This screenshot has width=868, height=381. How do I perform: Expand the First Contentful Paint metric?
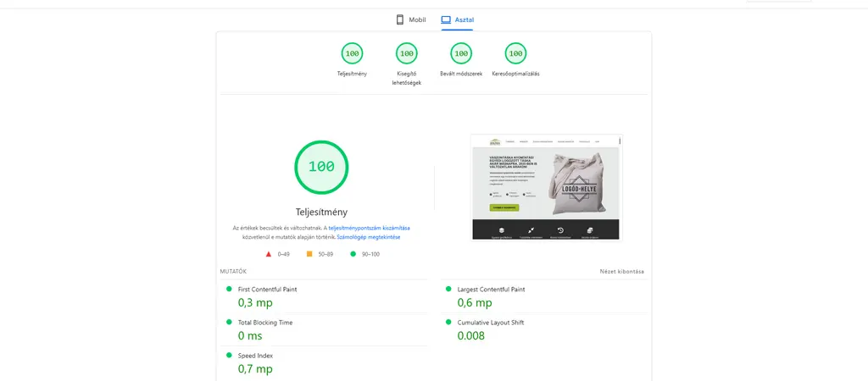click(x=267, y=290)
